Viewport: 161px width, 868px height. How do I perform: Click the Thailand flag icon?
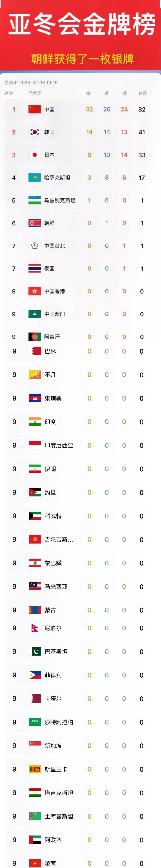point(34,269)
